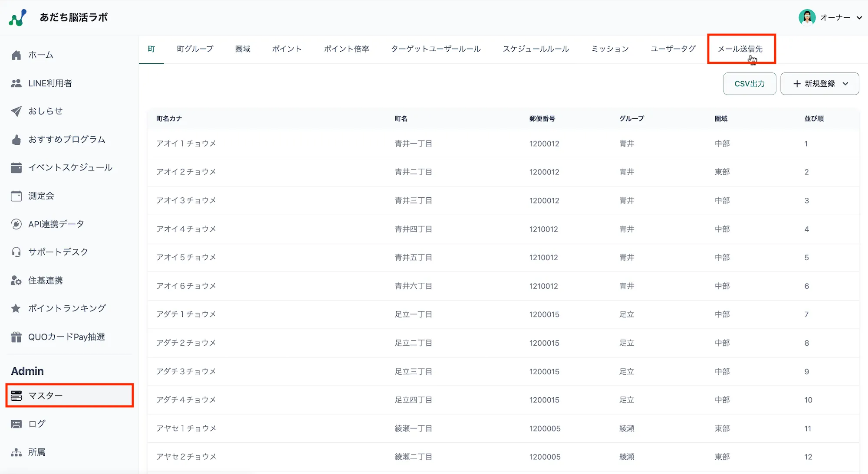
Task: Open API連携データ sidebar icon
Action: 16,224
